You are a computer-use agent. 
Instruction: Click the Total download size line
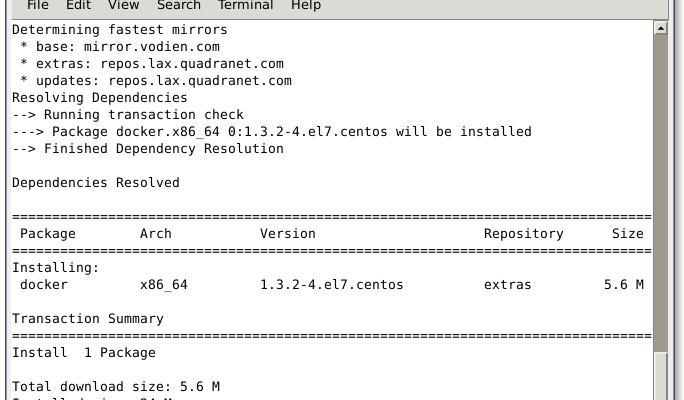(x=116, y=387)
